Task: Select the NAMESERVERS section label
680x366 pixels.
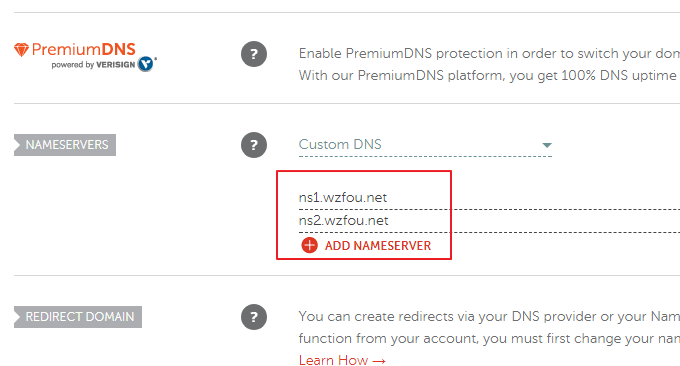Action: (x=65, y=145)
